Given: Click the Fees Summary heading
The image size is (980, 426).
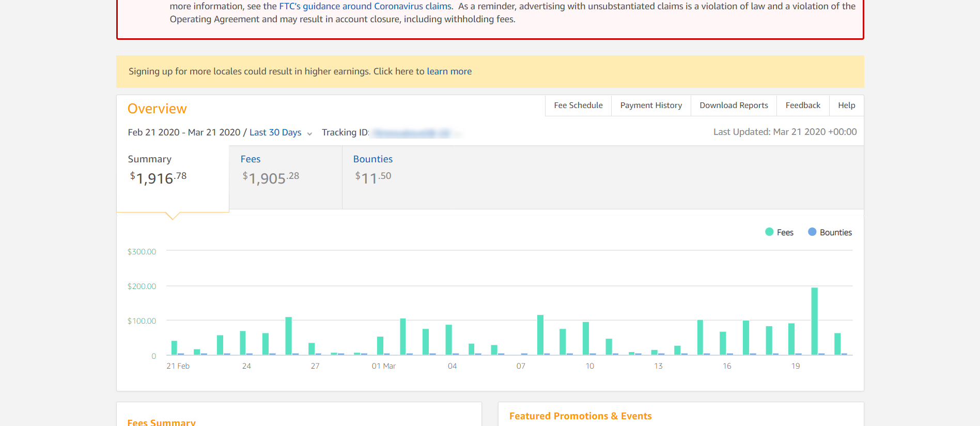Looking at the screenshot, I should (x=161, y=422).
